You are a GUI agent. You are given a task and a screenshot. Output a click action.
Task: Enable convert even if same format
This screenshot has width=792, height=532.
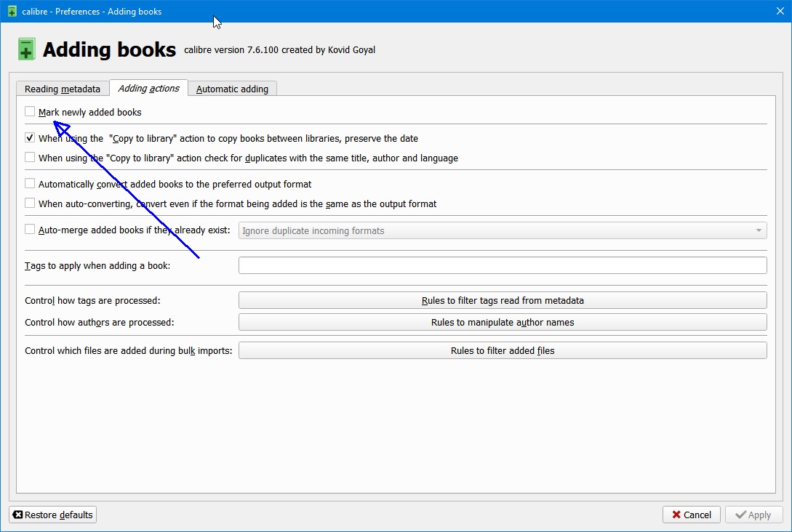pyautogui.click(x=30, y=203)
